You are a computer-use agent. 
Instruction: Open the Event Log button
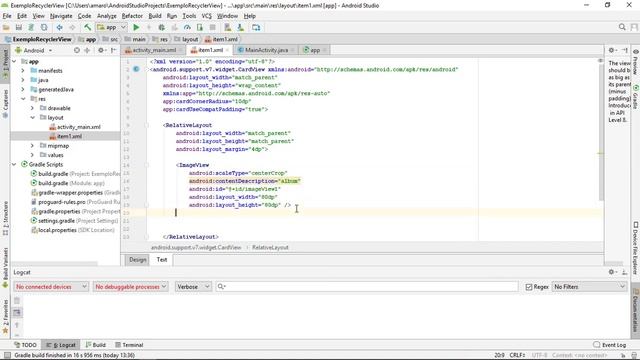609,345
